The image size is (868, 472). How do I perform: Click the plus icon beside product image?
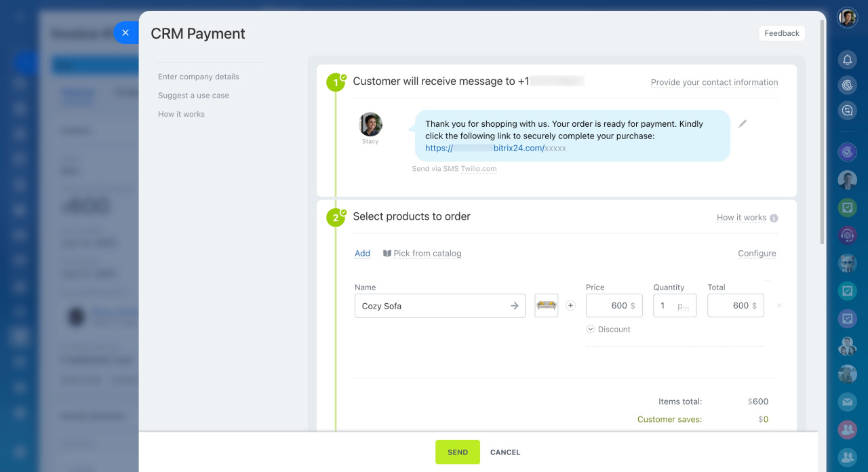point(570,306)
